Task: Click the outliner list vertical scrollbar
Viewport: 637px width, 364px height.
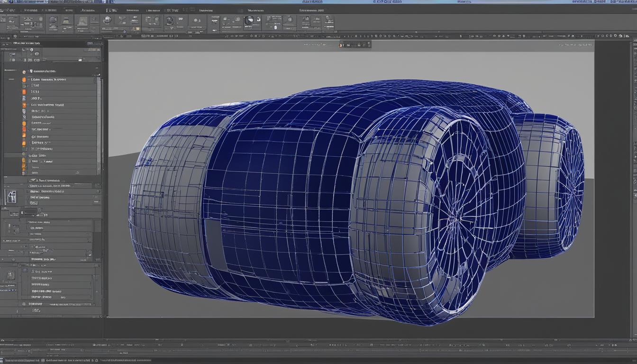Action: [99, 123]
